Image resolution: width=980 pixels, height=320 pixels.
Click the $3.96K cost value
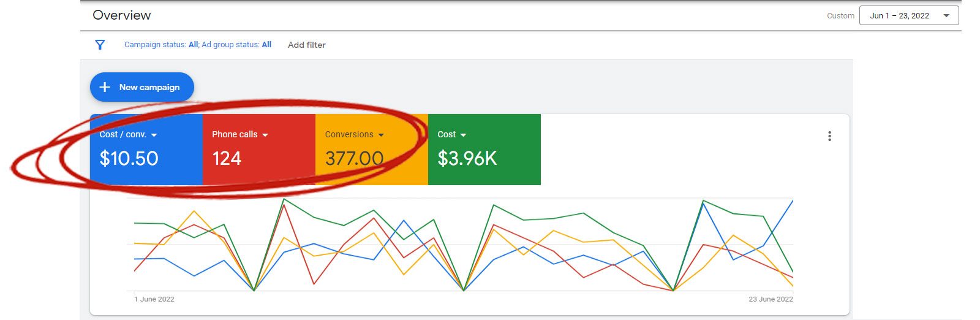(467, 159)
